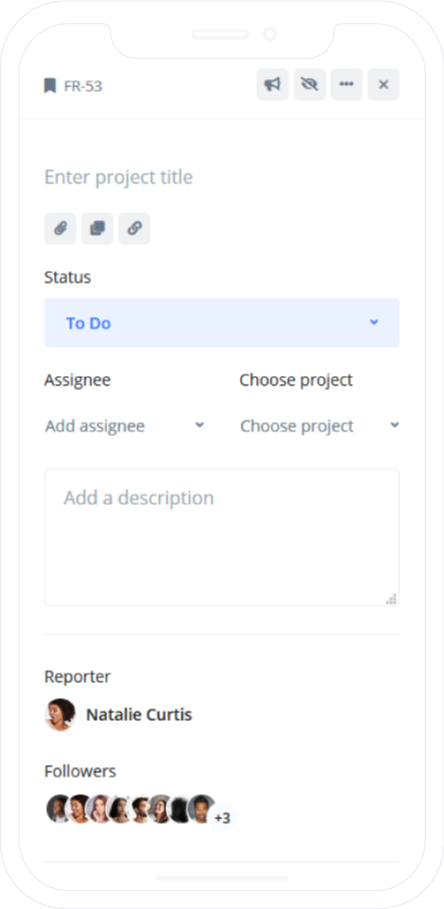444x909 pixels.
Task: Expand the Choose project dropdown
Action: (x=320, y=426)
